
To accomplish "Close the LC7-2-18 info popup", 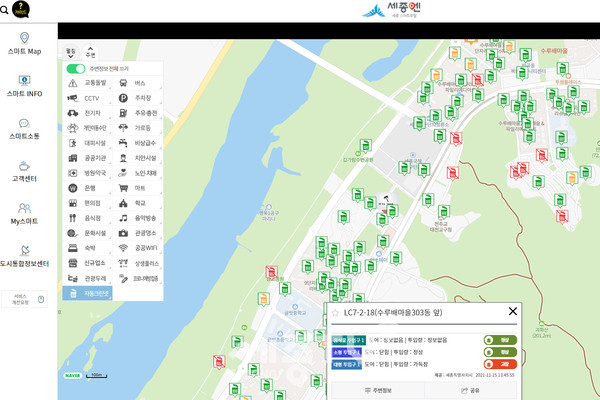I will pyautogui.click(x=513, y=311).
